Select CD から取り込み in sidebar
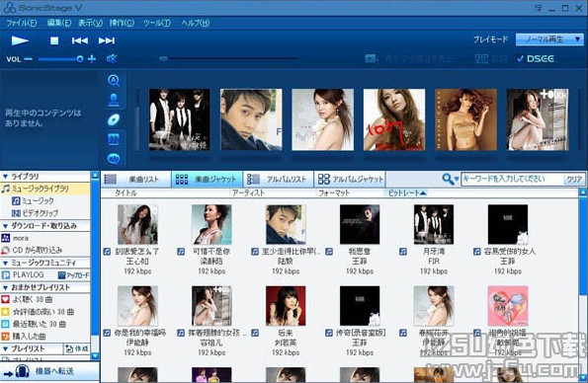The height and width of the screenshot is (383, 588). click(32, 250)
